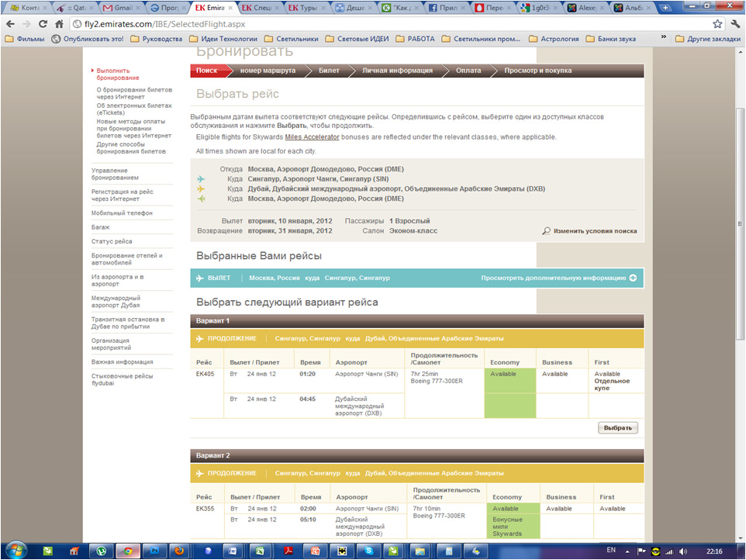Open Багаж in the sidebar
Image resolution: width=746 pixels, height=560 pixels.
[100, 227]
